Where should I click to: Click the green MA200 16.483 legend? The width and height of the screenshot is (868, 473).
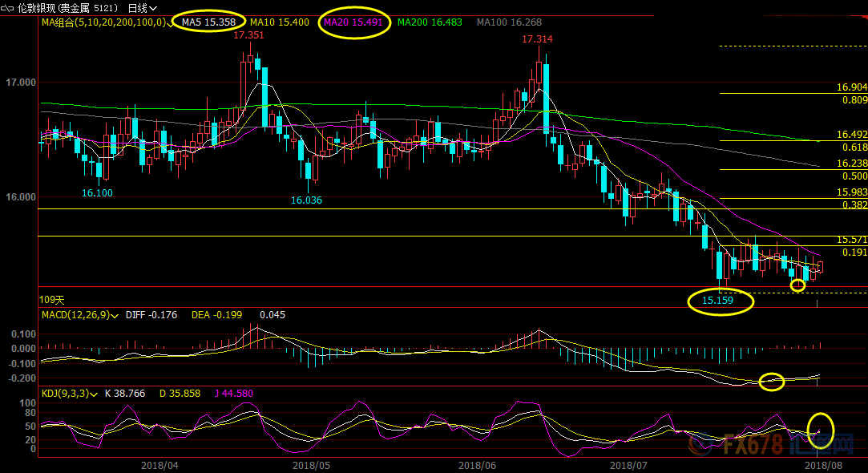point(430,22)
